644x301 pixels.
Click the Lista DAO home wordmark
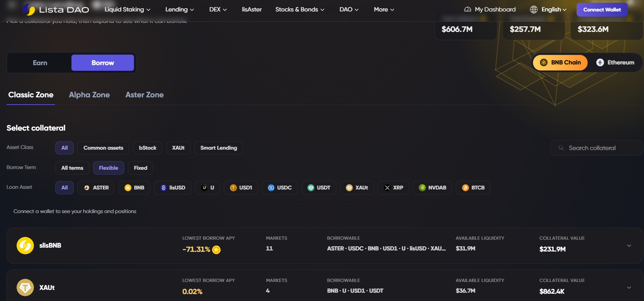coord(64,10)
